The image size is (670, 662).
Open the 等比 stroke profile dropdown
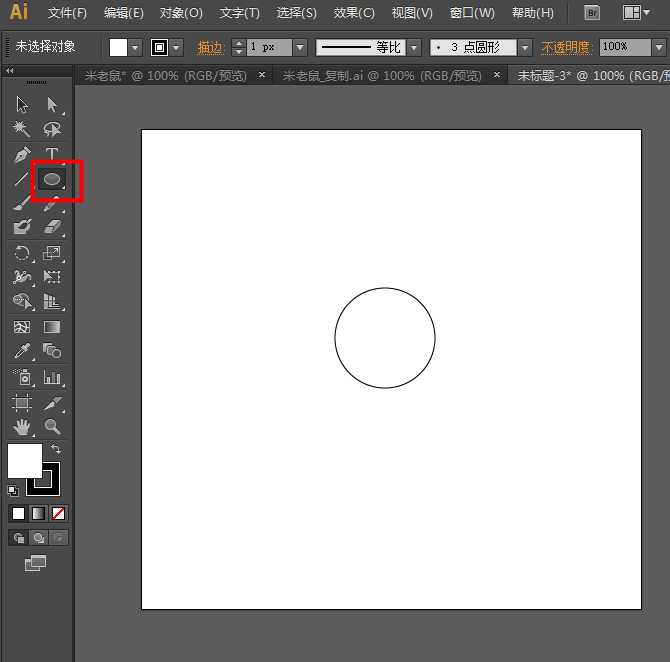[414, 47]
